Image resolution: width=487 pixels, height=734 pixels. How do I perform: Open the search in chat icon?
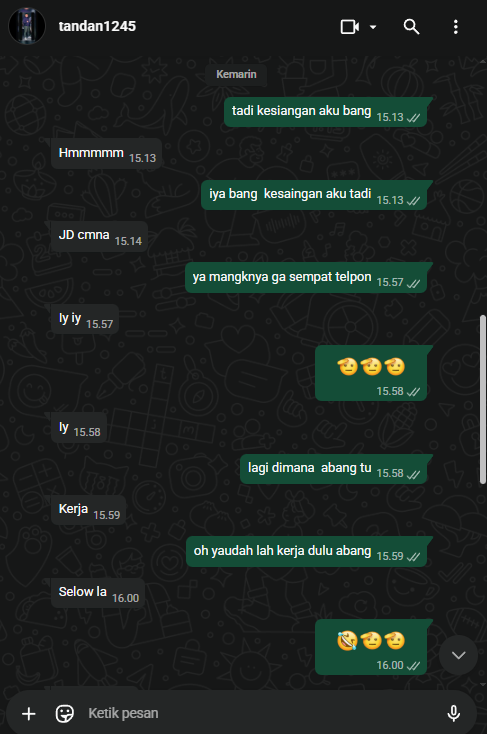click(412, 27)
